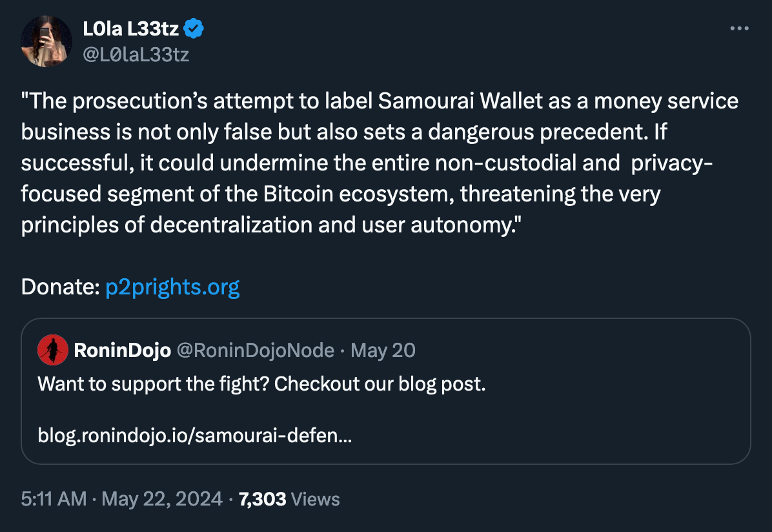Go to the @L0laL33tz handle

[x=136, y=54]
